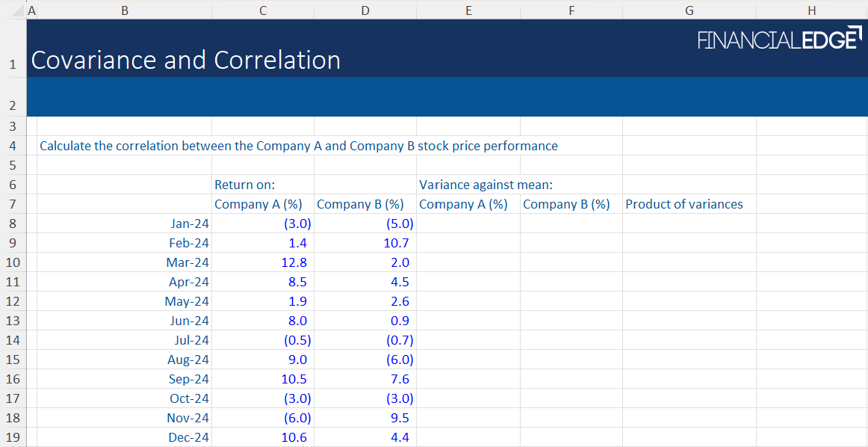Select column header G
868x447 pixels.
689,10
